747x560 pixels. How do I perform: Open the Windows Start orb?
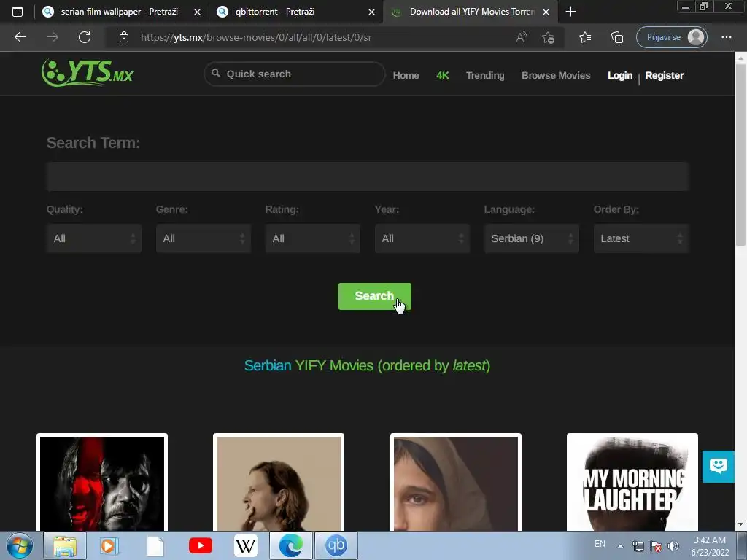(20, 545)
